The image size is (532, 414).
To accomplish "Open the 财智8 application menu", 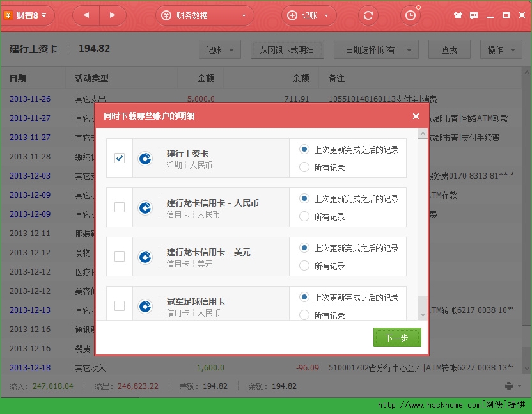I will [x=30, y=15].
